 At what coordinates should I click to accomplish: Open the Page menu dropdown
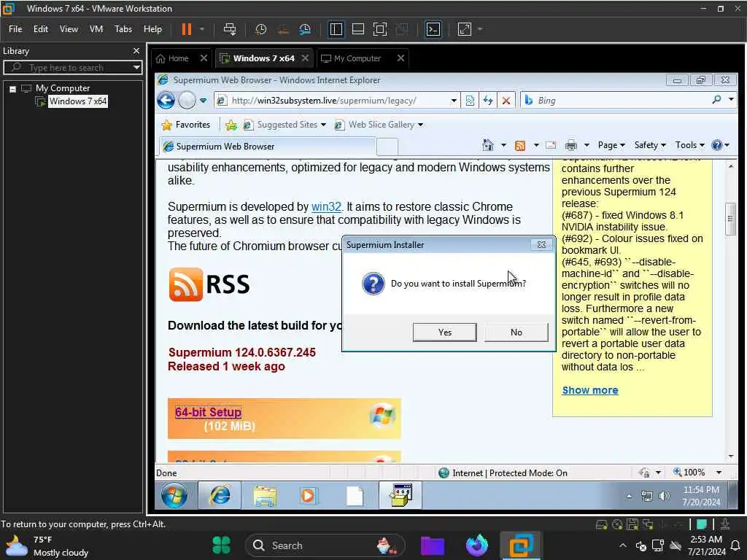(x=611, y=145)
